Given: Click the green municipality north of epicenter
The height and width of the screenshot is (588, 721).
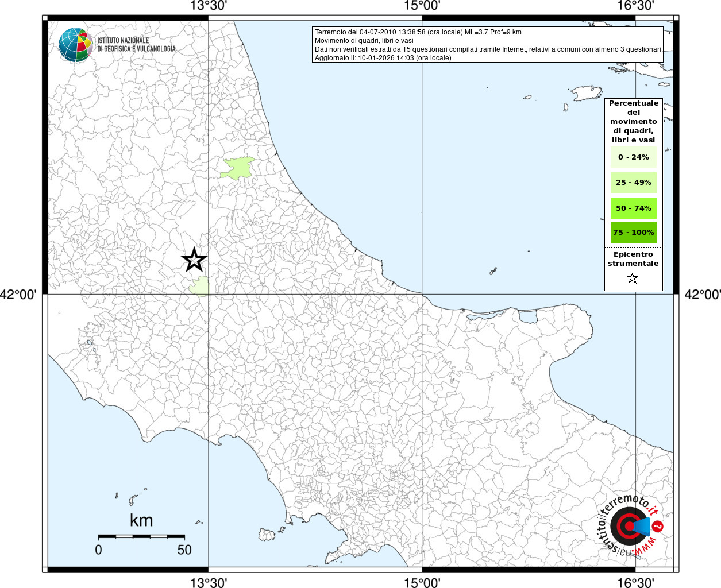Looking at the screenshot, I should click(236, 168).
